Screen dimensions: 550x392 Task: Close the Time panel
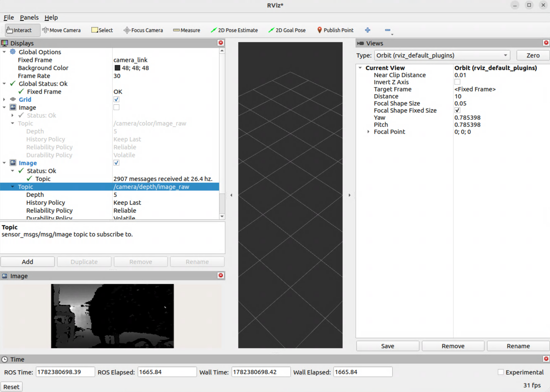click(546, 359)
